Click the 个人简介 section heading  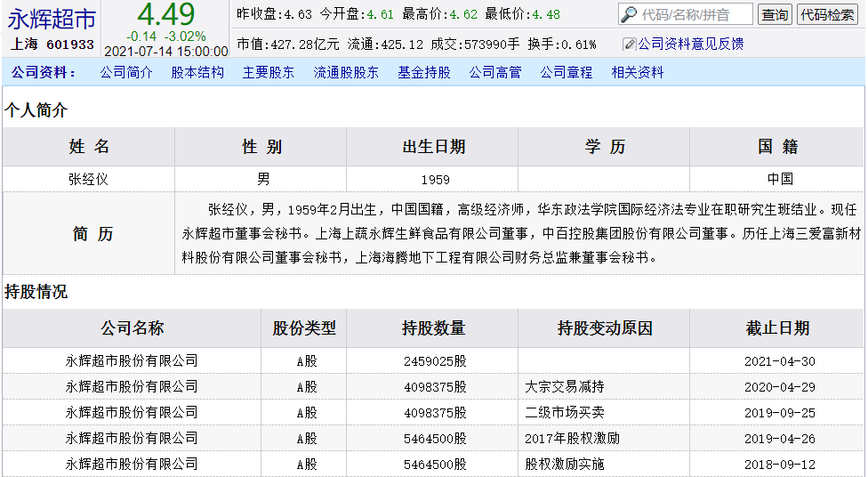36,110
